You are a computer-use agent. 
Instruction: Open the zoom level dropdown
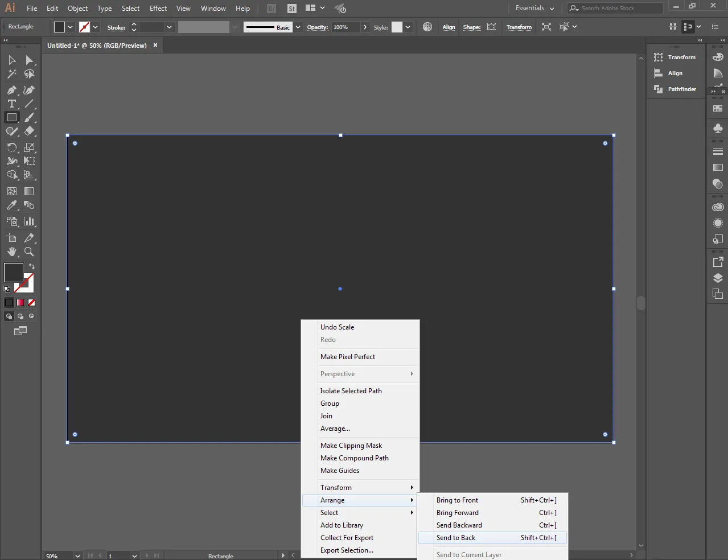point(77,556)
